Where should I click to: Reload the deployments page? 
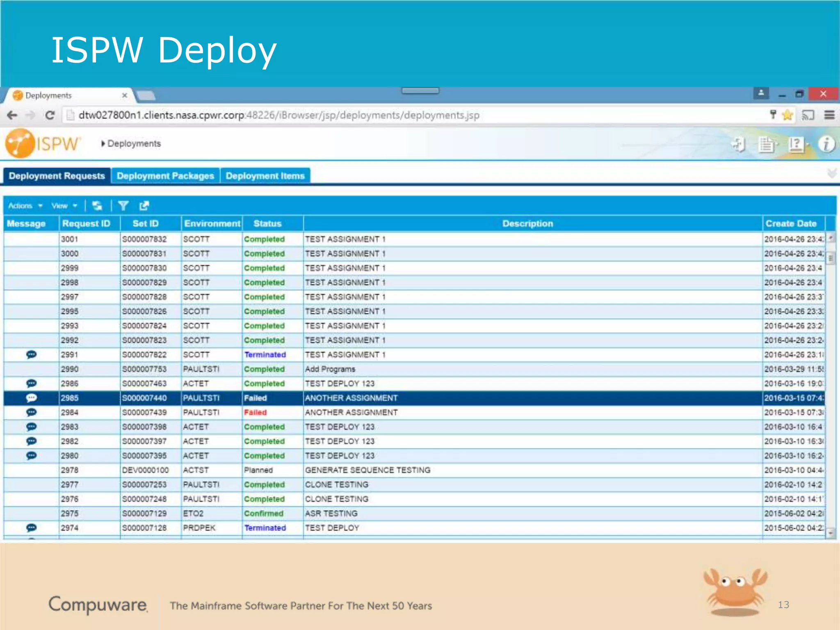50,115
